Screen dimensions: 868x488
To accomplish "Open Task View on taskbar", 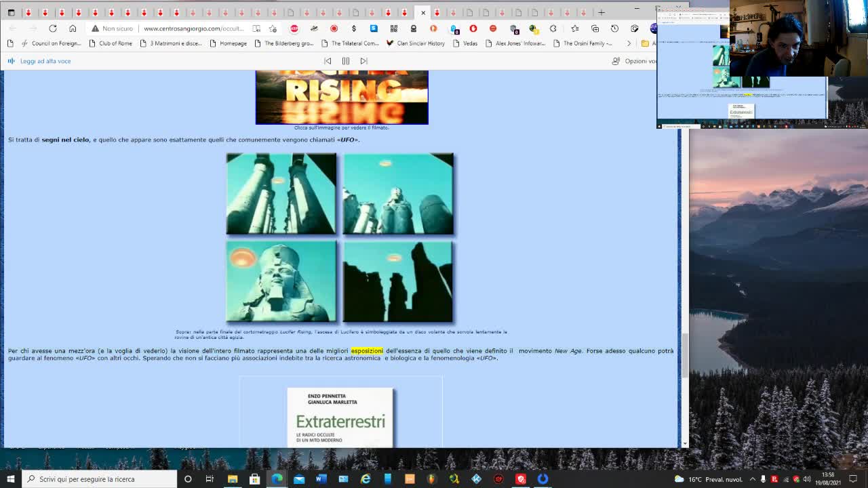I will tap(210, 479).
